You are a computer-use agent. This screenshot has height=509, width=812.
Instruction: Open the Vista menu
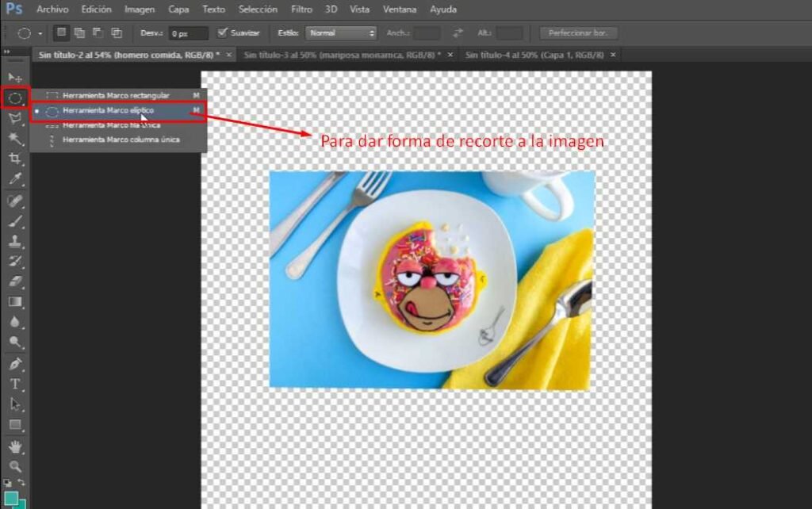pyautogui.click(x=359, y=10)
